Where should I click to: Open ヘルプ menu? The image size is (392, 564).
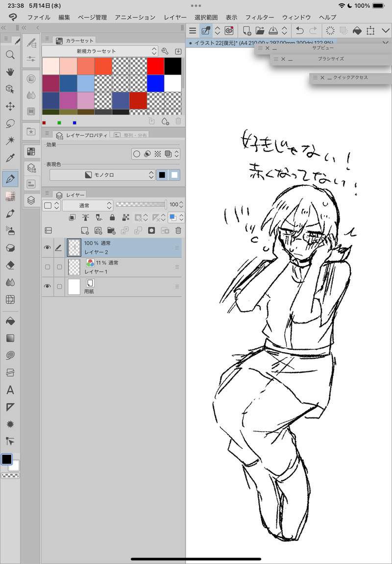tap(328, 17)
